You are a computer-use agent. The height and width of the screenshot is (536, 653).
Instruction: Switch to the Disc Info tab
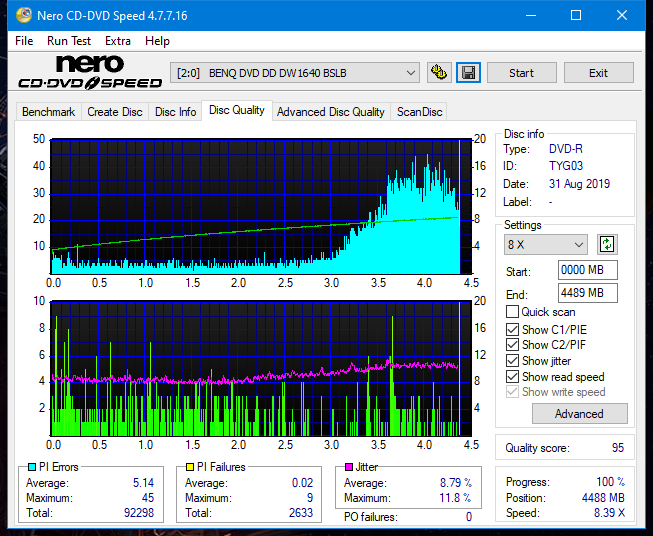pos(175,112)
